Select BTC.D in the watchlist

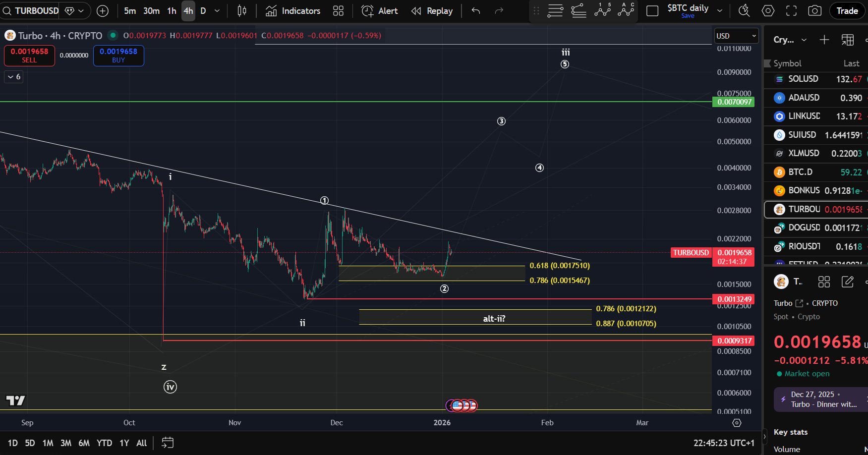coord(816,172)
